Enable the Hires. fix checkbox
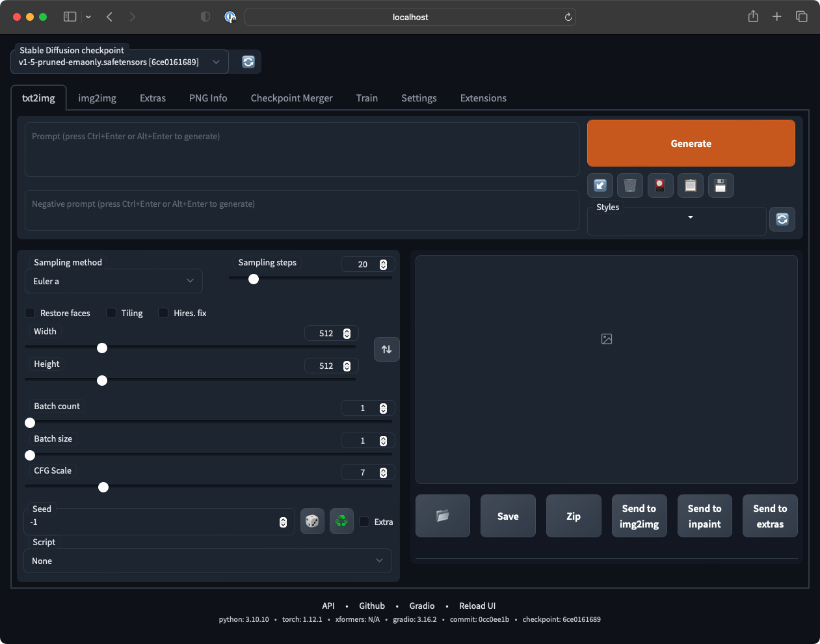Screen dimensions: 820x644 click(x=163, y=313)
